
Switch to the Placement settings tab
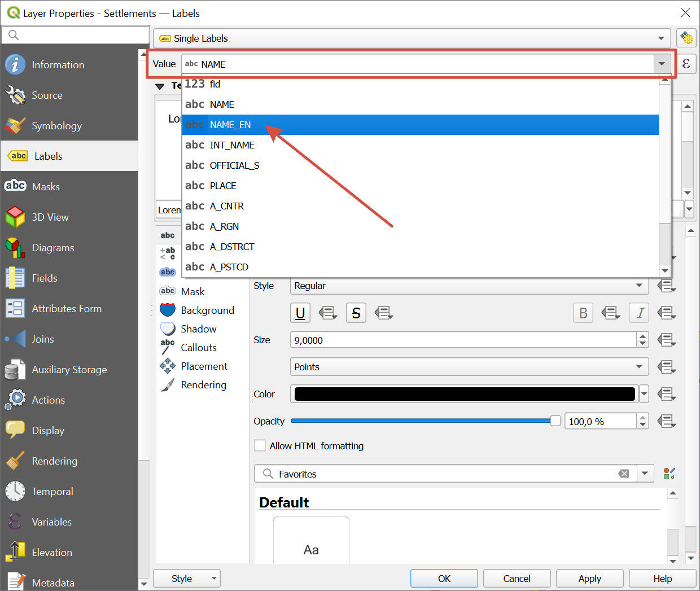(203, 366)
